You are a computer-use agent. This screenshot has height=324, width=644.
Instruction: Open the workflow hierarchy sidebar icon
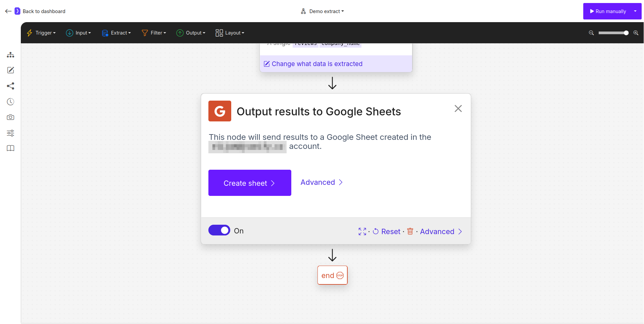tap(10, 55)
